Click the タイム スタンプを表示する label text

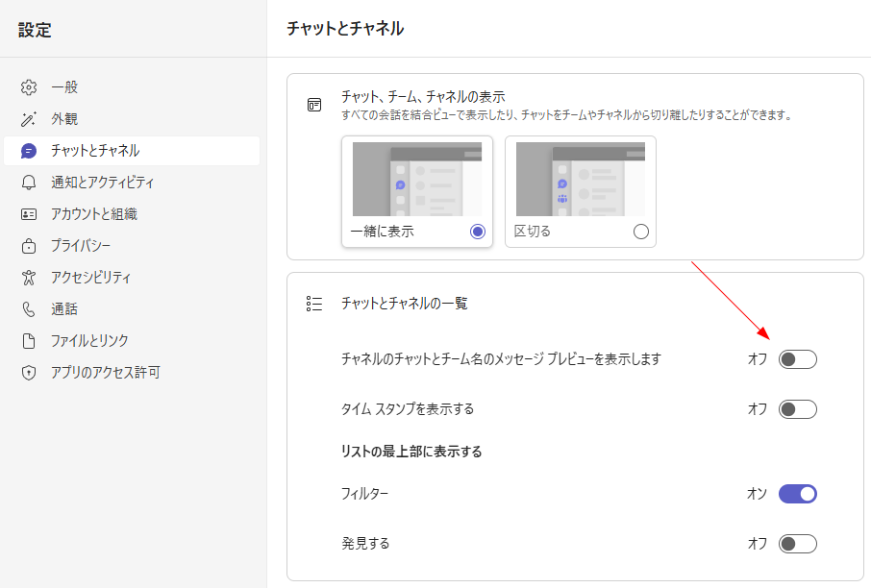(x=408, y=409)
